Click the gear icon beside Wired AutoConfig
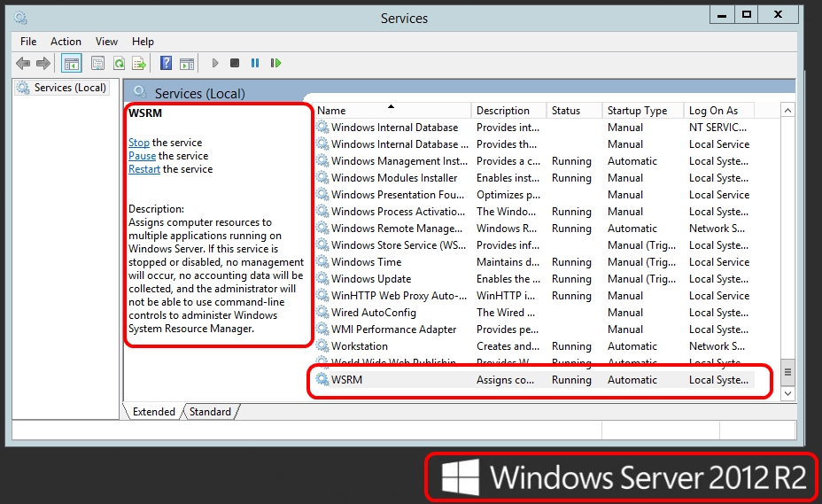822x504 pixels. (322, 312)
